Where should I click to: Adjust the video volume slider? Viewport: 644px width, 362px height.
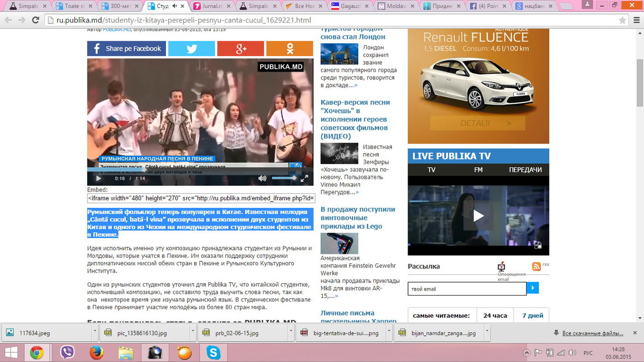(284, 178)
